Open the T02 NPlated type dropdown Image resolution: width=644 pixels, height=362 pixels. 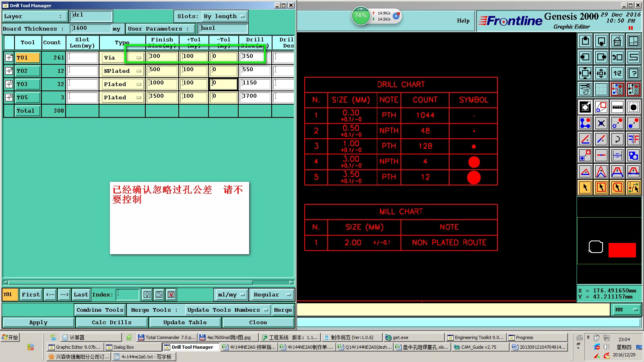pyautogui.click(x=123, y=71)
